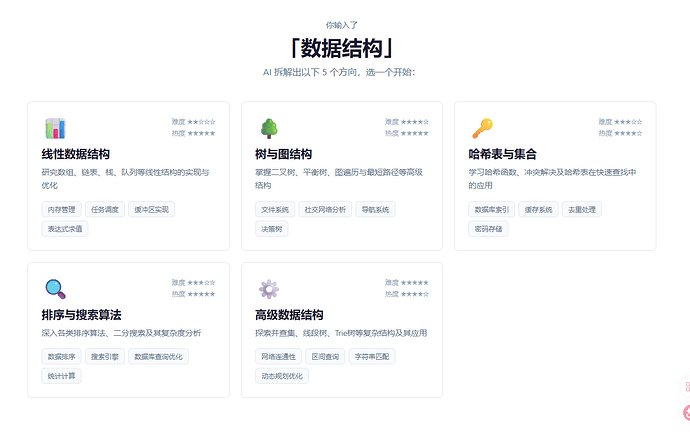The width and height of the screenshot is (690, 446).
Task: Click the 内存管理 tag
Action: click(x=62, y=209)
